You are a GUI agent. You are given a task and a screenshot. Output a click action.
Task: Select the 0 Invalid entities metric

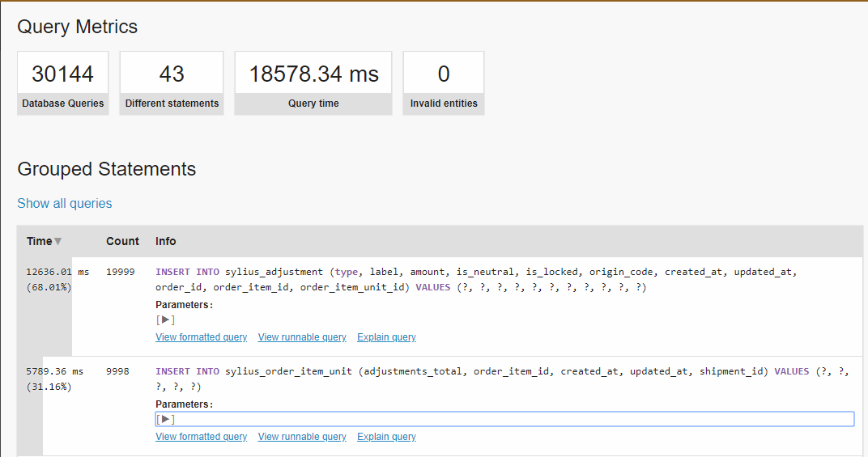pos(444,83)
